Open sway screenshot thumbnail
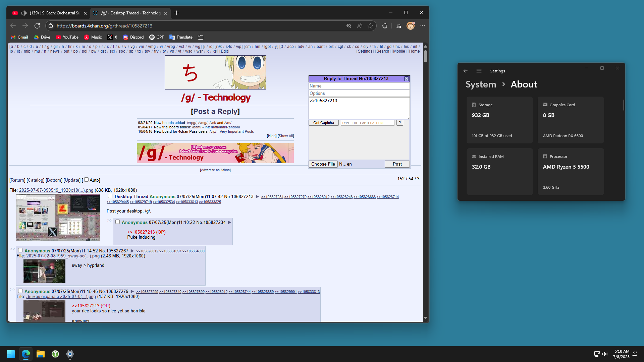The height and width of the screenshot is (362, 644). pyautogui.click(x=44, y=271)
